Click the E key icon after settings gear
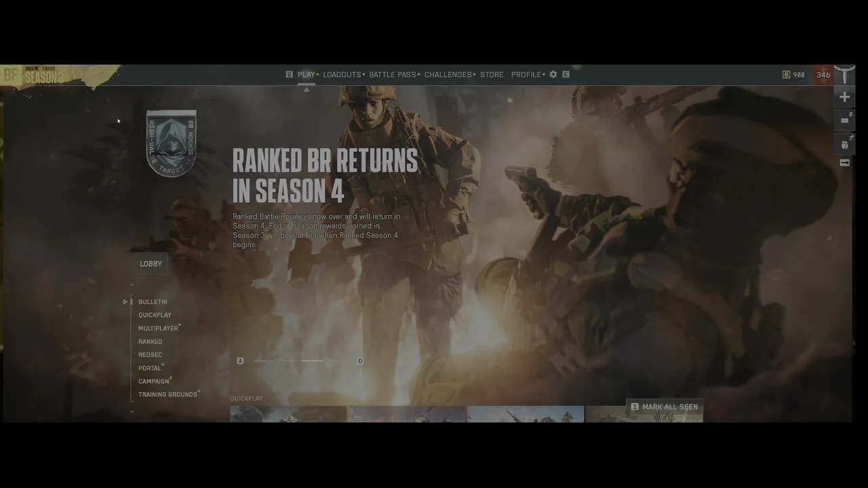Viewport: 868px width, 488px height. click(566, 75)
